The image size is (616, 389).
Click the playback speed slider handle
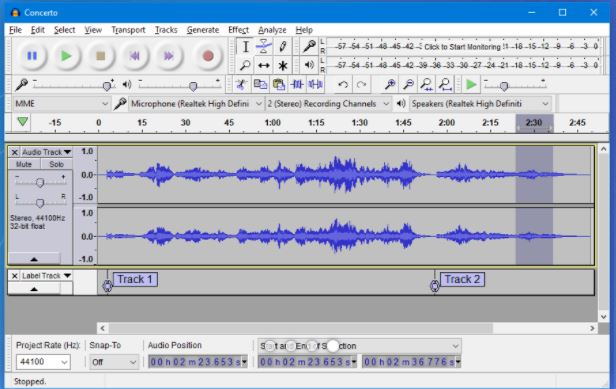click(x=504, y=86)
